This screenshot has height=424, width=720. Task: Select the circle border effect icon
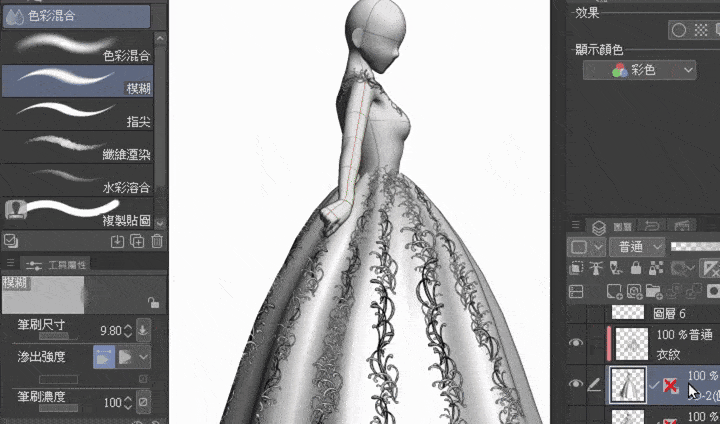679,30
